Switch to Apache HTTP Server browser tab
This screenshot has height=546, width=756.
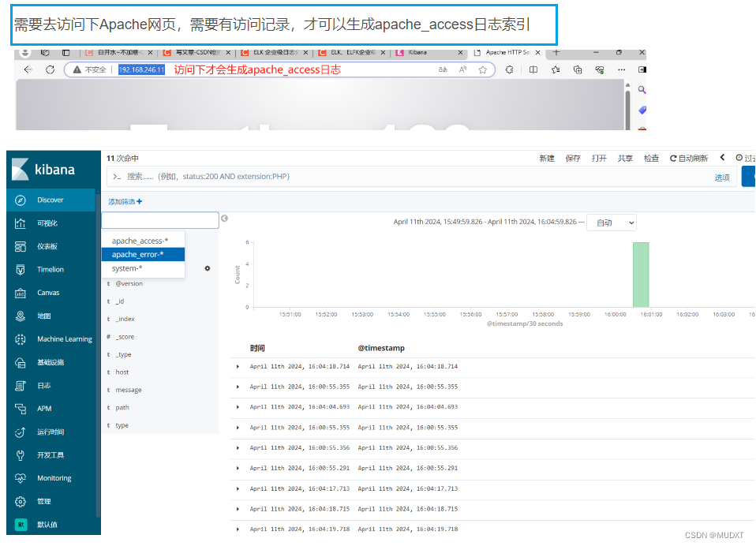507,53
